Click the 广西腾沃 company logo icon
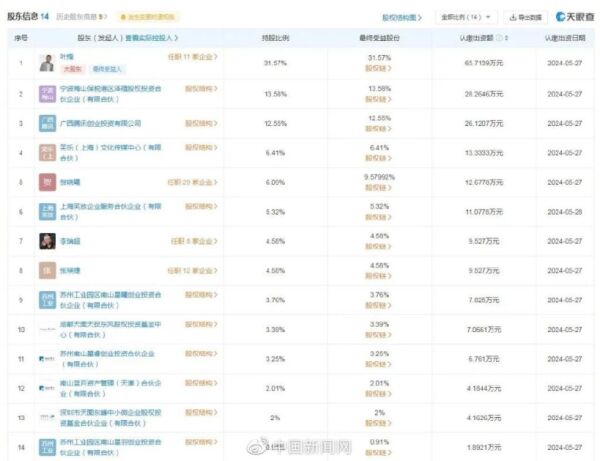 pyautogui.click(x=47, y=123)
